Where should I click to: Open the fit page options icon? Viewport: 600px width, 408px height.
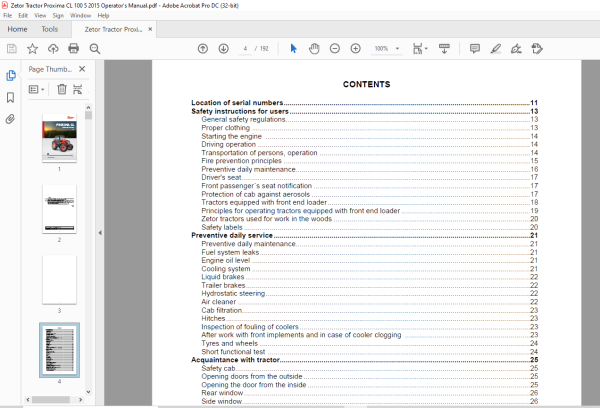click(420, 49)
